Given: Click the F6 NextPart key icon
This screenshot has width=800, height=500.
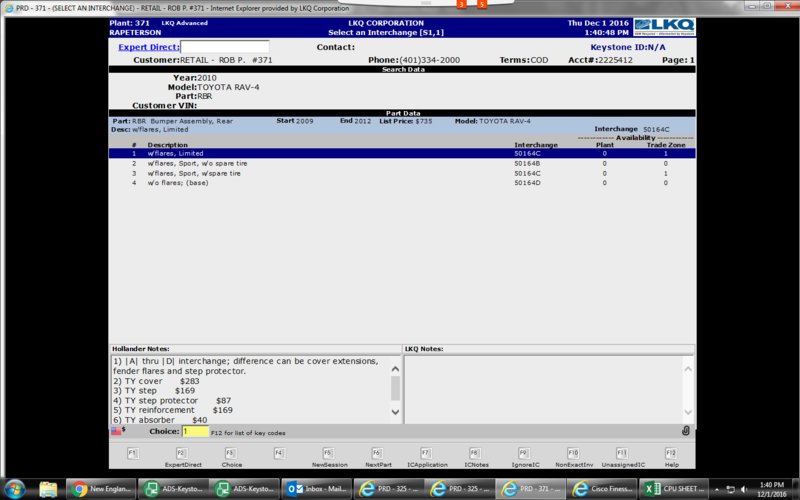Looking at the screenshot, I should 377,453.
